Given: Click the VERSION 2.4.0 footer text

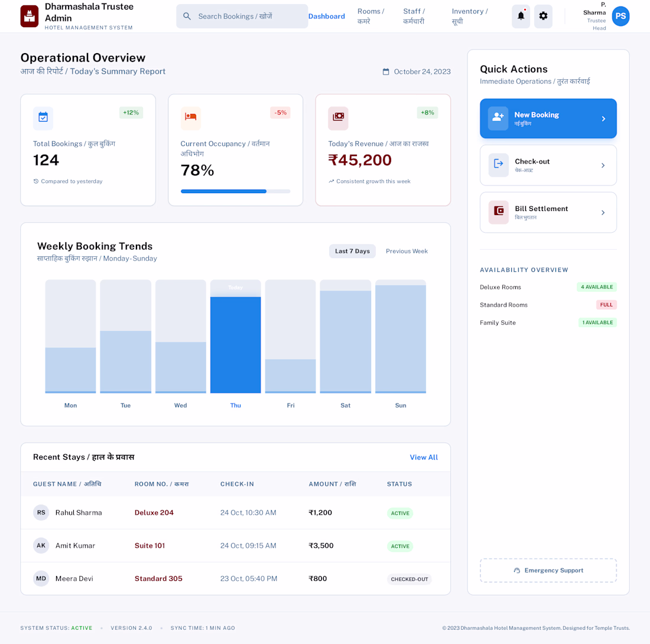Looking at the screenshot, I should [131, 628].
